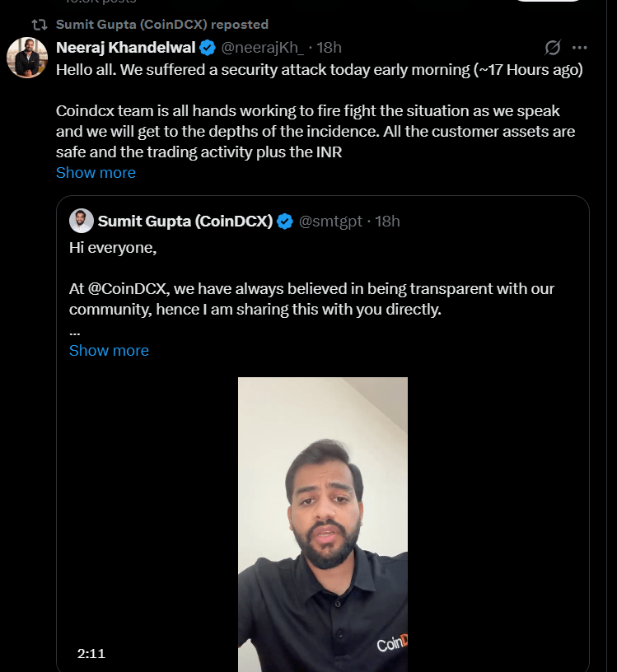Click the 2:11 video duration label
The image size is (617, 672).
91,653
